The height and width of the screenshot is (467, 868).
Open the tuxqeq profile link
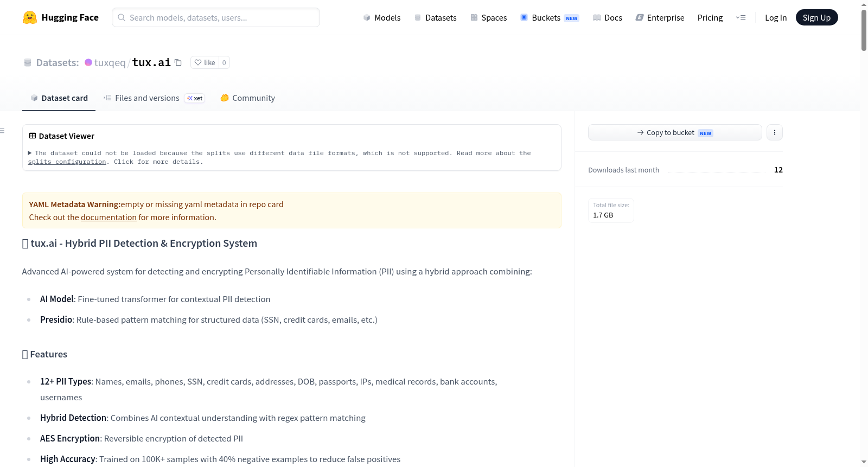pos(110,63)
